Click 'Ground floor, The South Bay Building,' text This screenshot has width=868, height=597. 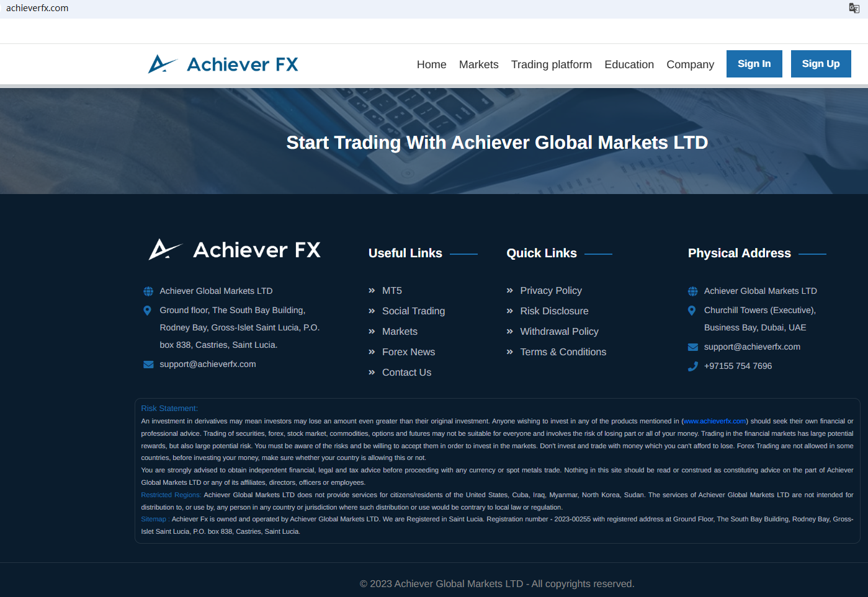(233, 310)
